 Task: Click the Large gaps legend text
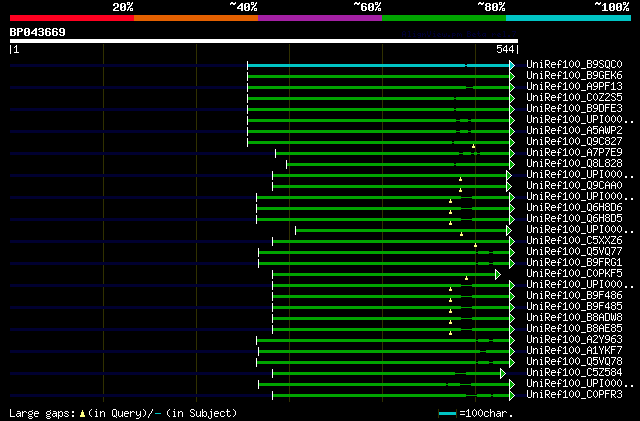coord(42,413)
